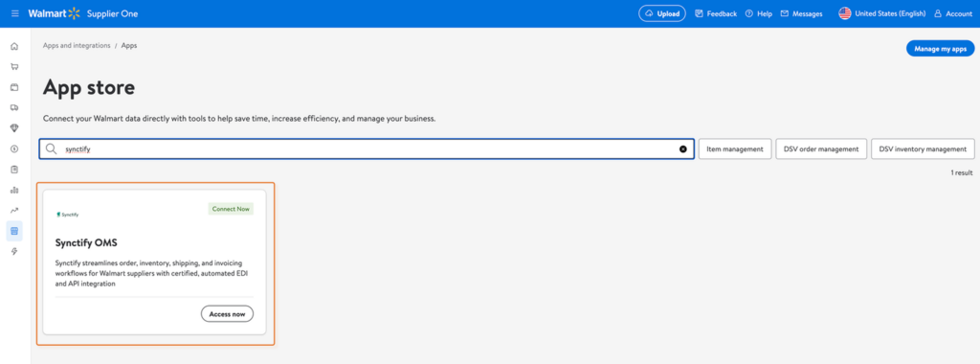Screen dimensions: 980x364
Task: Open the box/items sidebar icon
Action: pyautogui.click(x=14, y=87)
